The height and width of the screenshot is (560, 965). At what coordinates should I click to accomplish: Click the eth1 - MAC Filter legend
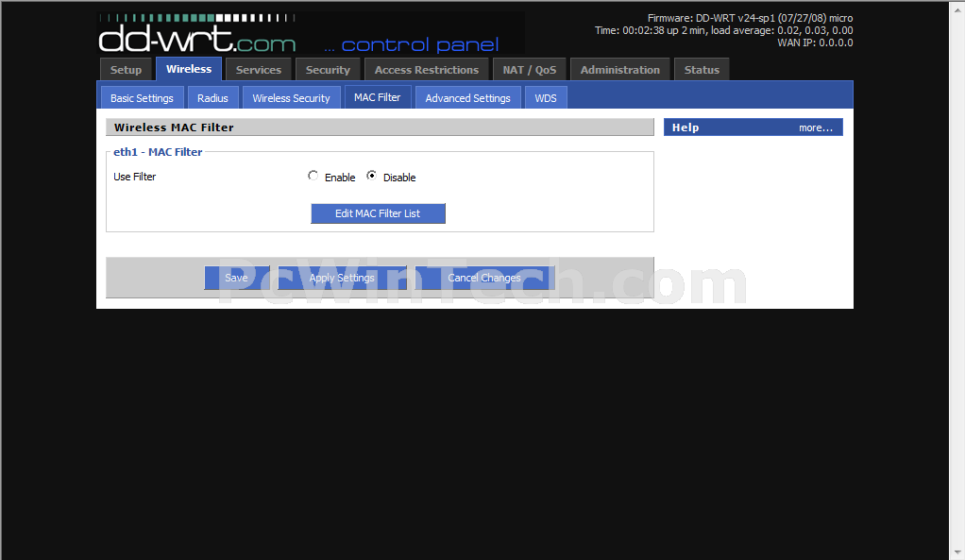coord(158,152)
